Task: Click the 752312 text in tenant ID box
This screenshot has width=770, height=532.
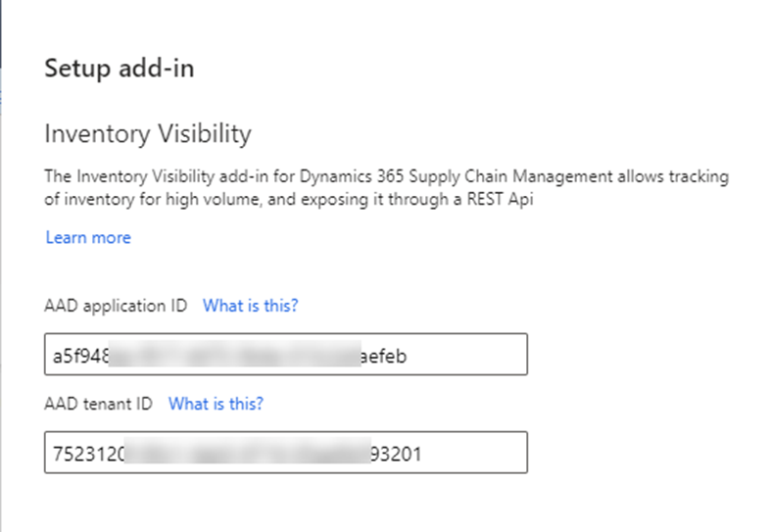Action: (88, 454)
